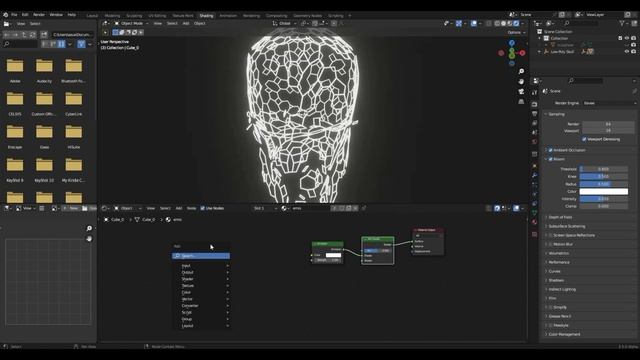This screenshot has height=360, width=640.
Task: Click the Tool properties tab icon
Action: coord(535,93)
